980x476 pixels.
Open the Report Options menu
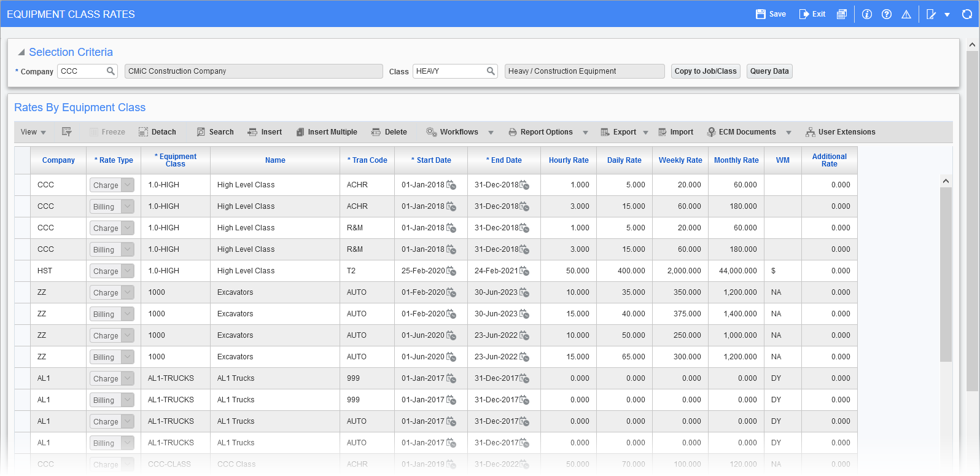[546, 132]
